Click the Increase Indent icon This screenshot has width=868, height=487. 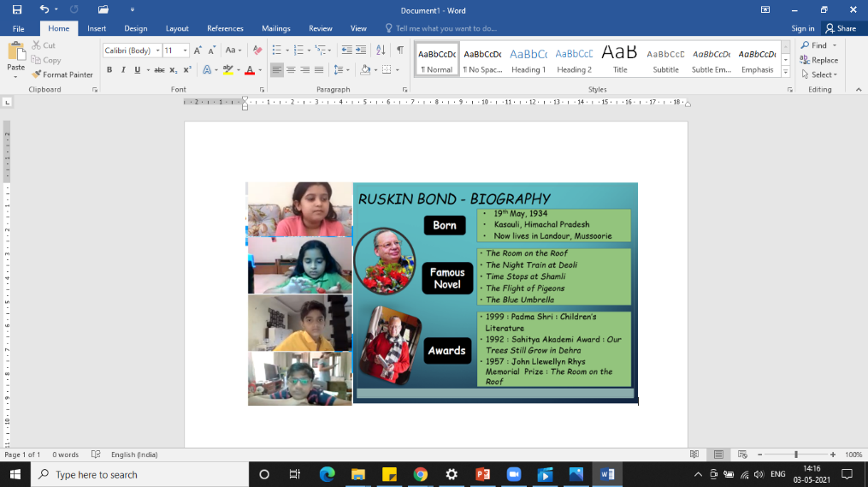(x=361, y=50)
